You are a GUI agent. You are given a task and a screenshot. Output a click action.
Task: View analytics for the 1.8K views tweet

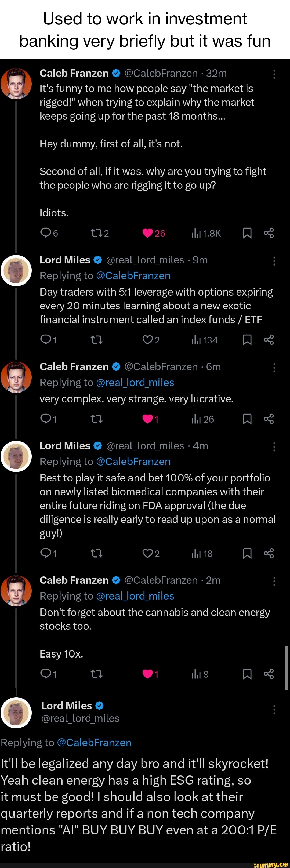click(x=196, y=233)
